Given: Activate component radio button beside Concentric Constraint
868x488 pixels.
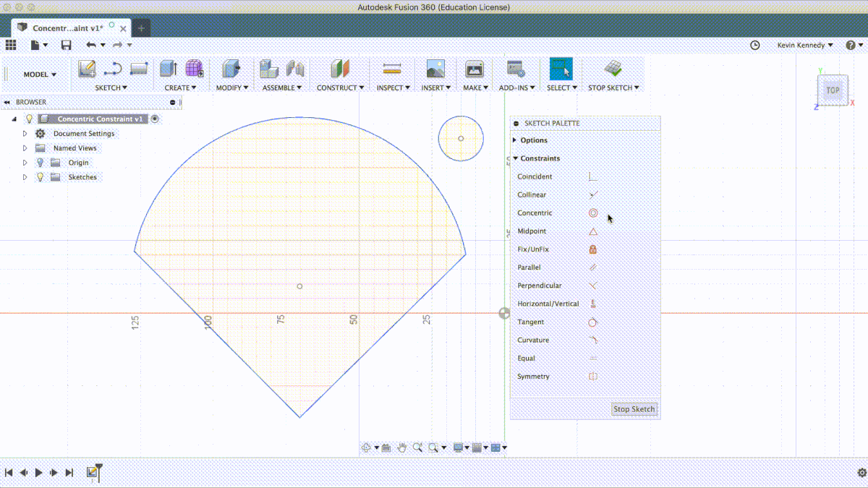Looking at the screenshot, I should coord(155,119).
